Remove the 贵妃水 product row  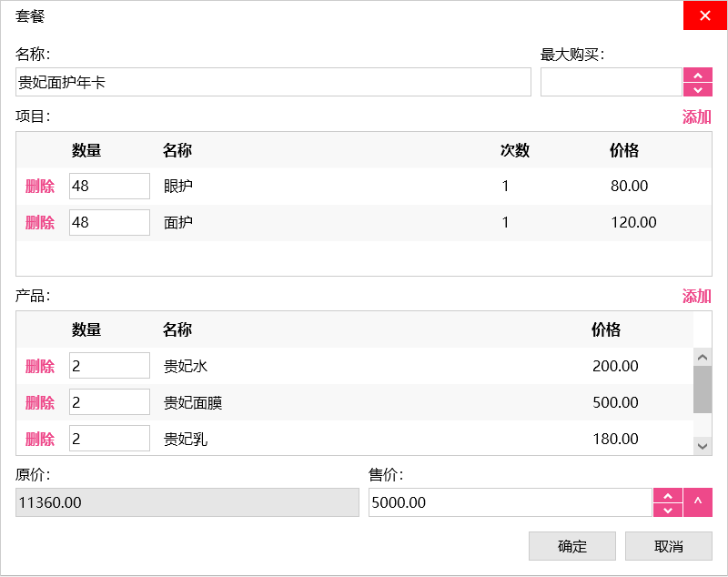pyautogui.click(x=40, y=367)
